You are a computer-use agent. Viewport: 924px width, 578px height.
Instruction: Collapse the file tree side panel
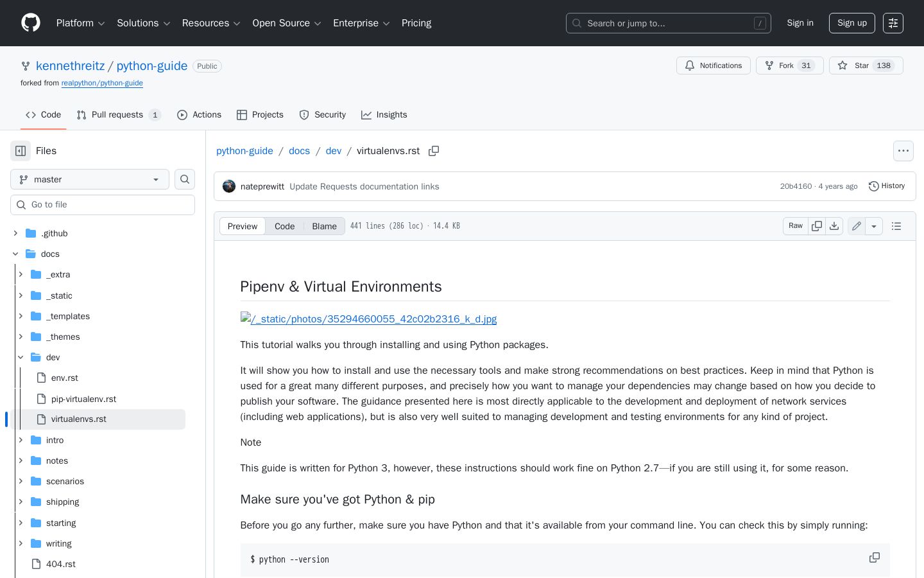point(21,151)
